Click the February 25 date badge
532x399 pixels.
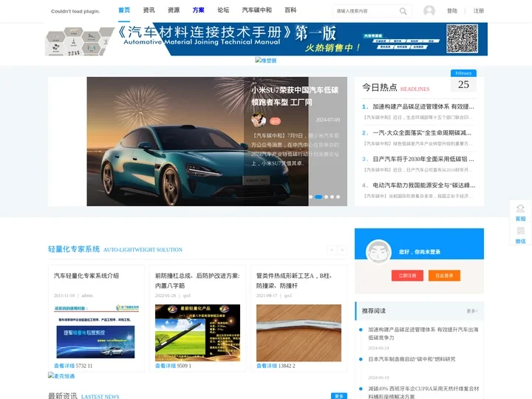tap(463, 81)
